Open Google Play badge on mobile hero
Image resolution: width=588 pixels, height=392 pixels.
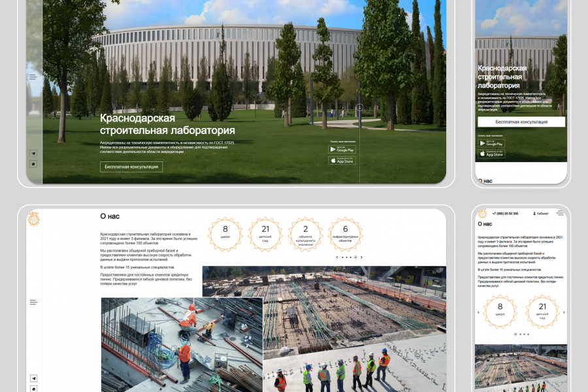point(491,143)
